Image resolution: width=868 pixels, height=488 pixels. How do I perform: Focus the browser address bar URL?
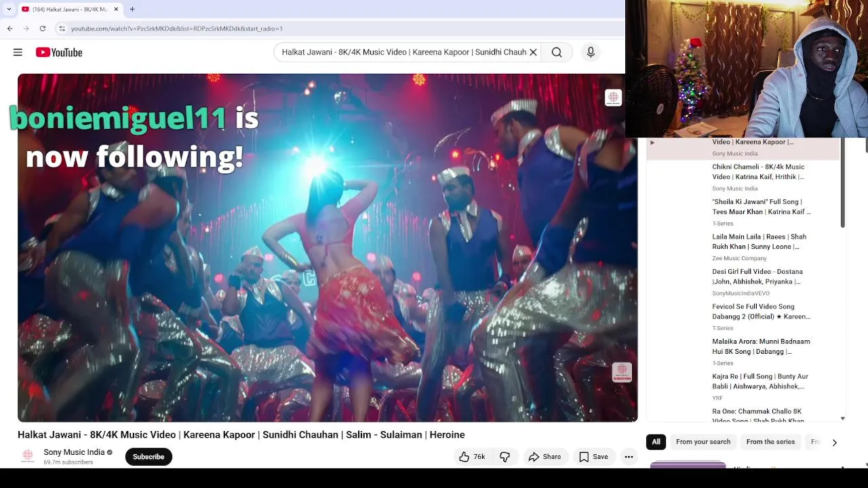(x=177, y=28)
